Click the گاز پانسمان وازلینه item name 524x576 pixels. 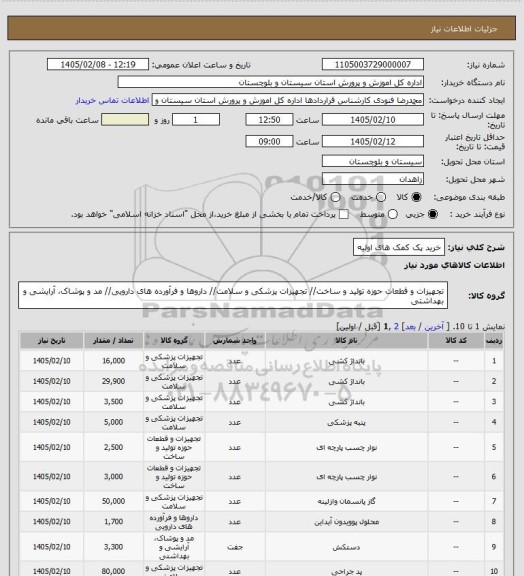(x=346, y=501)
